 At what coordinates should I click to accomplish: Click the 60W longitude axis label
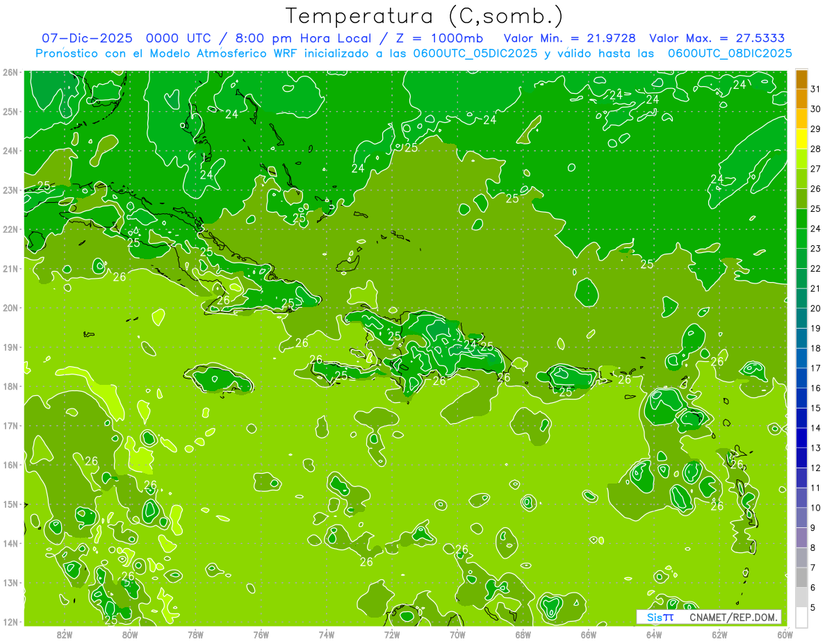point(785,634)
